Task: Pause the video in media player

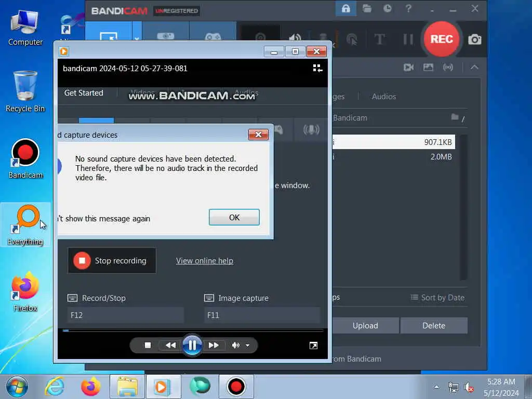Action: tap(192, 345)
